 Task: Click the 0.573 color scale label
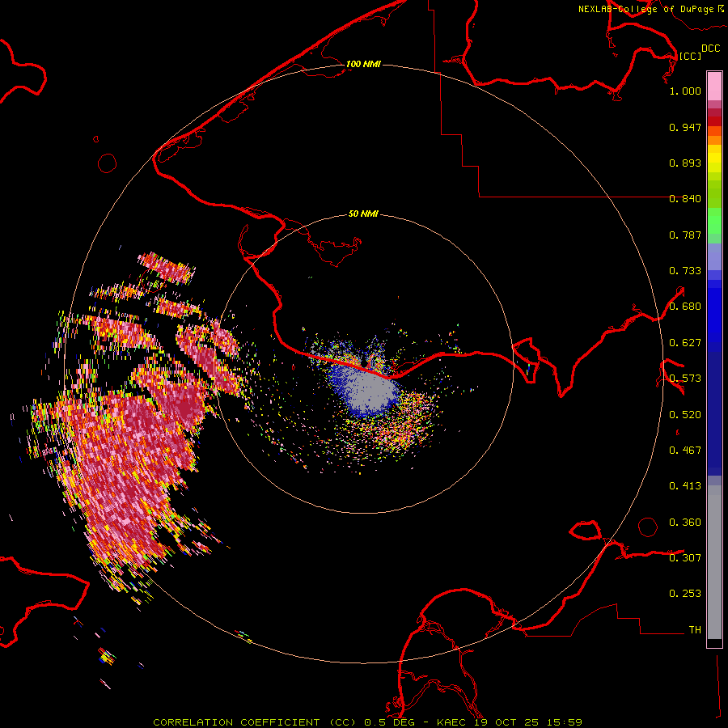click(685, 379)
